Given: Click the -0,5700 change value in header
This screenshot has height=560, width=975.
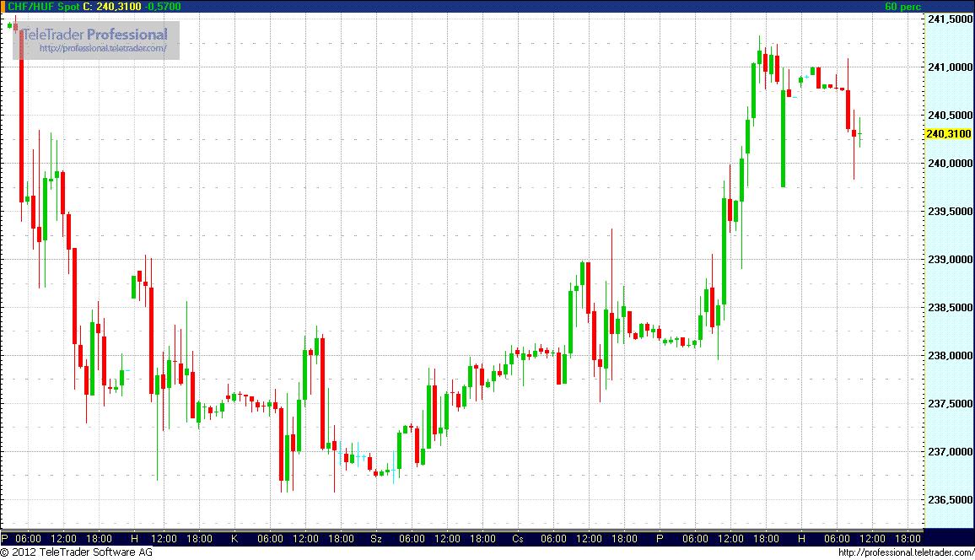Looking at the screenshot, I should click(x=163, y=6).
